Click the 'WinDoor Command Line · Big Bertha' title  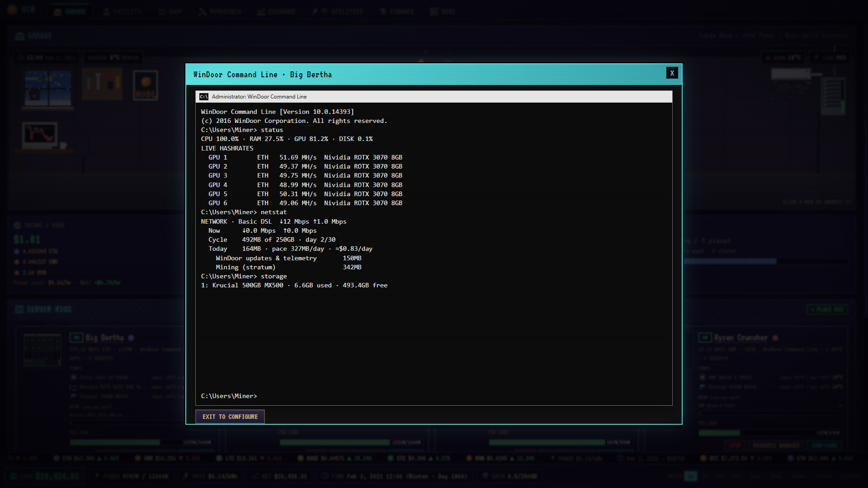coord(263,75)
